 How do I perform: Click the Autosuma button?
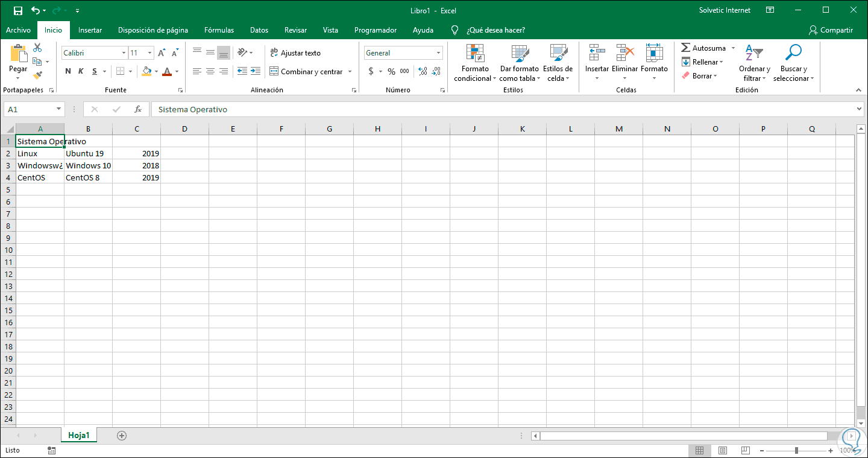(x=703, y=48)
